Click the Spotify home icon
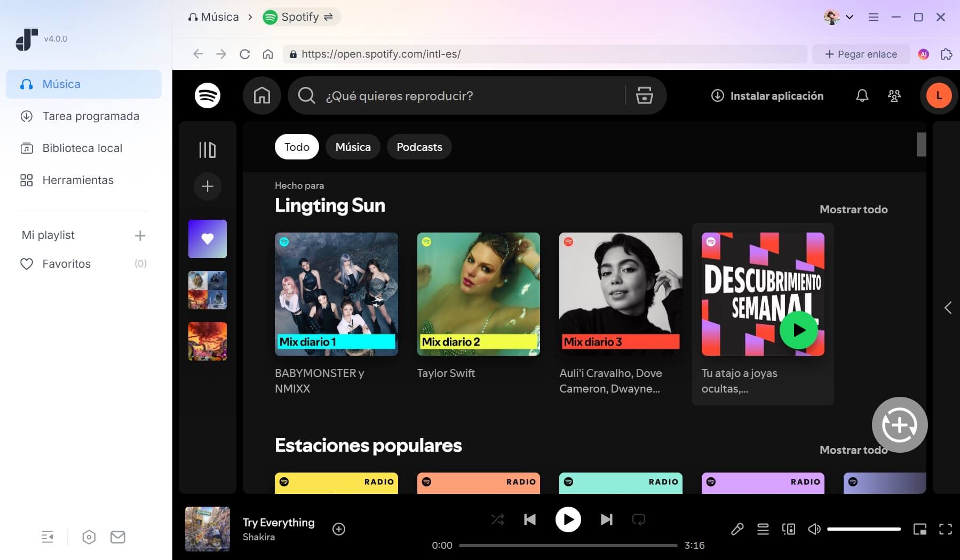Image resolution: width=960 pixels, height=560 pixels. pyautogui.click(x=261, y=96)
